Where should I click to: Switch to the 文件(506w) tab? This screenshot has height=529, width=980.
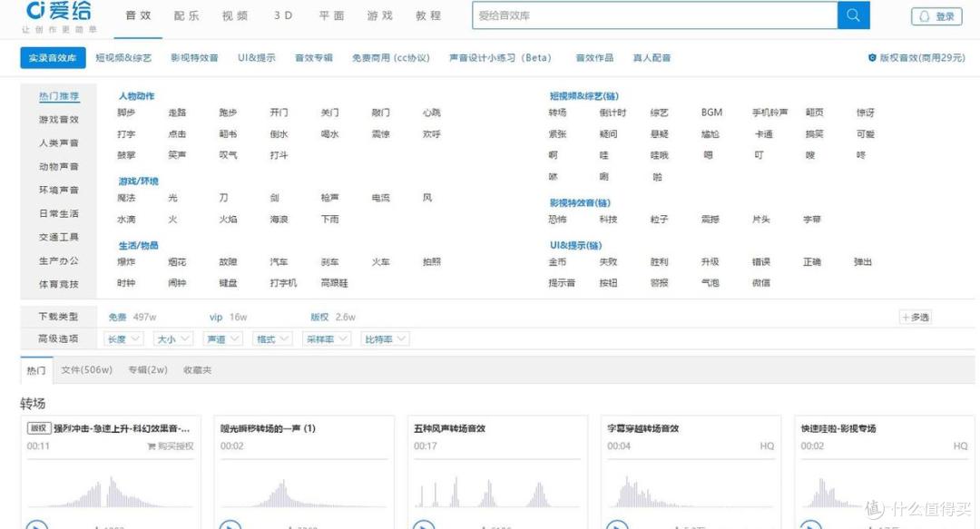pyautogui.click(x=87, y=370)
